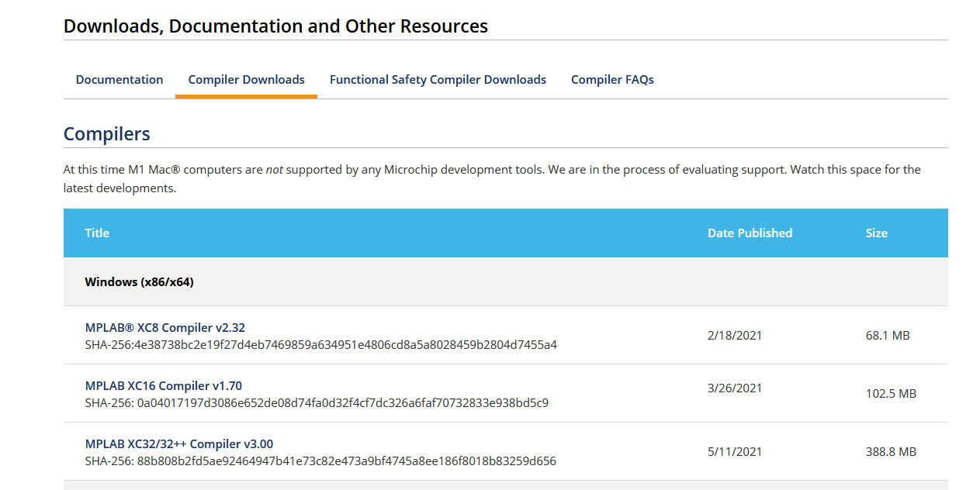The height and width of the screenshot is (490, 980).
Task: Click the size 68.1 MB
Action: pyautogui.click(x=888, y=336)
